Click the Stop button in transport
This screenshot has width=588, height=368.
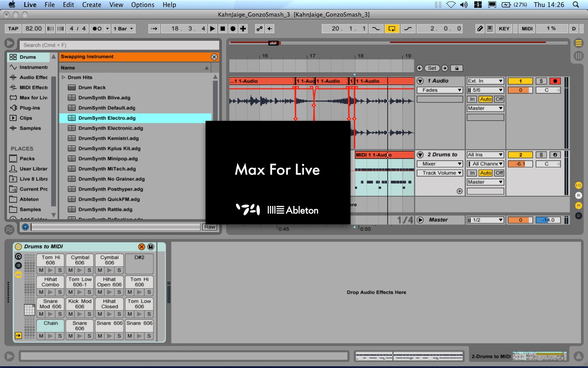tap(223, 28)
